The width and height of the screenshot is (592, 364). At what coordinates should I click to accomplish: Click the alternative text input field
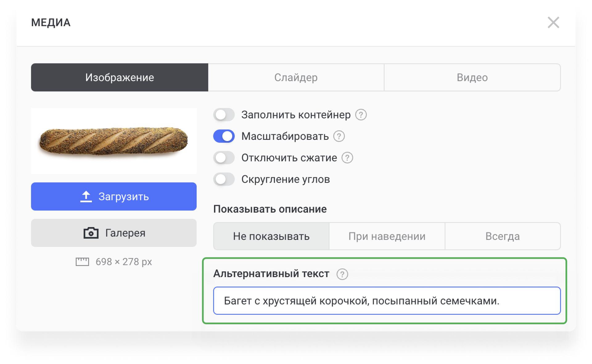387,301
